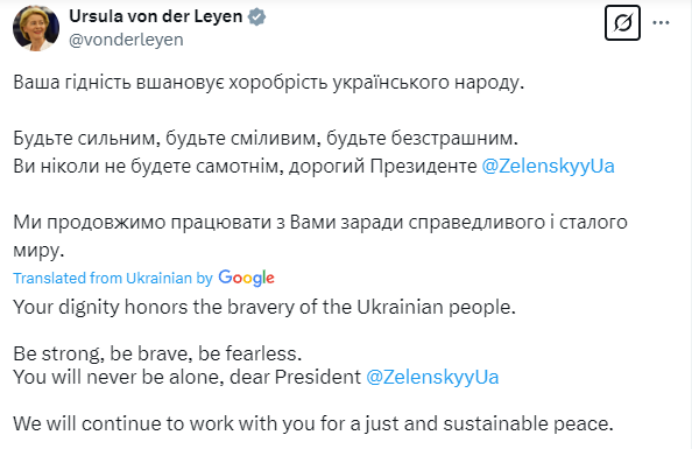This screenshot has height=449, width=693.
Task: Open @ZelenskyyUa mention in the English translation
Action: click(432, 377)
